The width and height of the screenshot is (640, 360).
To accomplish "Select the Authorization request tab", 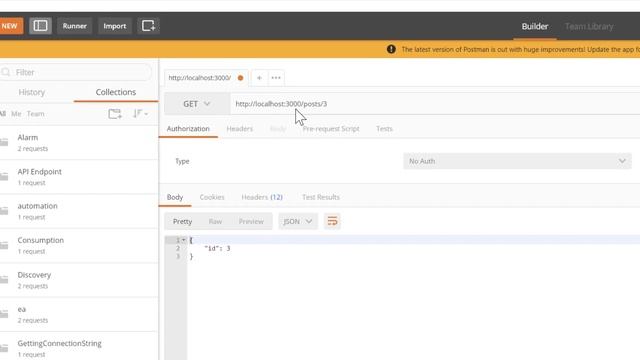I will click(x=188, y=129).
